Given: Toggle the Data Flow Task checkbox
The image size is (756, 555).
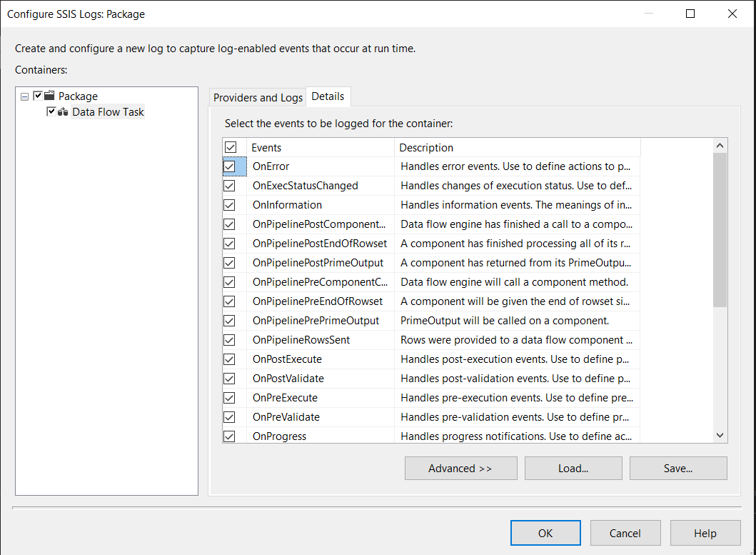Looking at the screenshot, I should click(51, 112).
